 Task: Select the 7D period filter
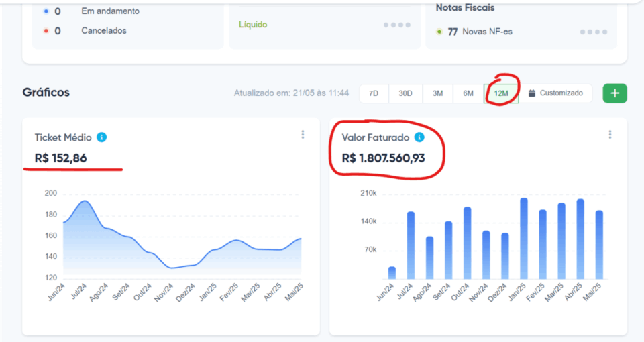coord(374,93)
